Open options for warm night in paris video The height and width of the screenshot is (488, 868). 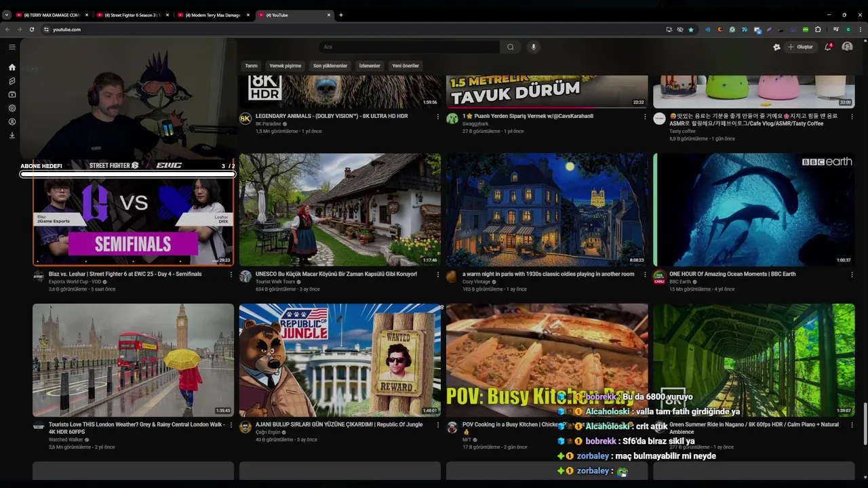(645, 274)
